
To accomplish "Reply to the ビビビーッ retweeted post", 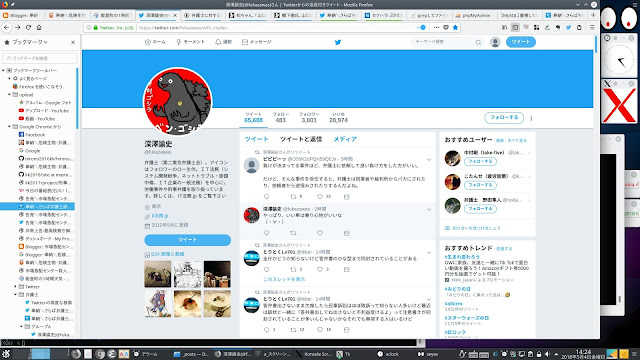I will point(267,197).
